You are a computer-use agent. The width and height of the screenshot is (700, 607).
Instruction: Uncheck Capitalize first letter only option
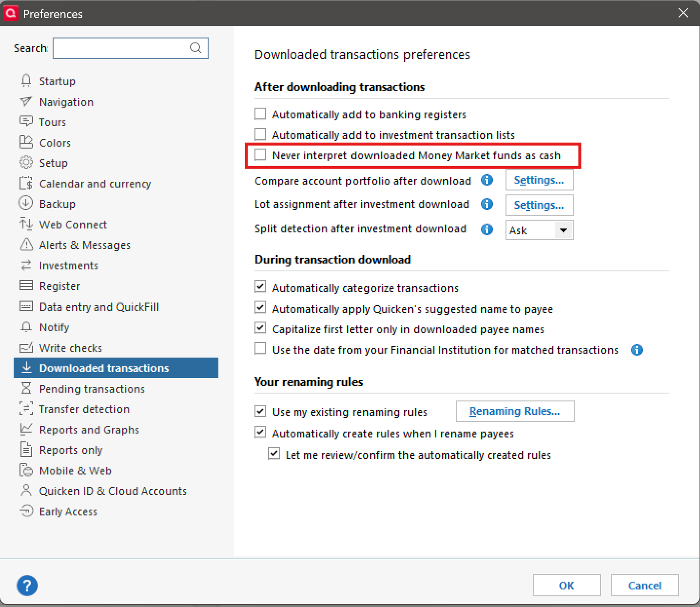(261, 328)
